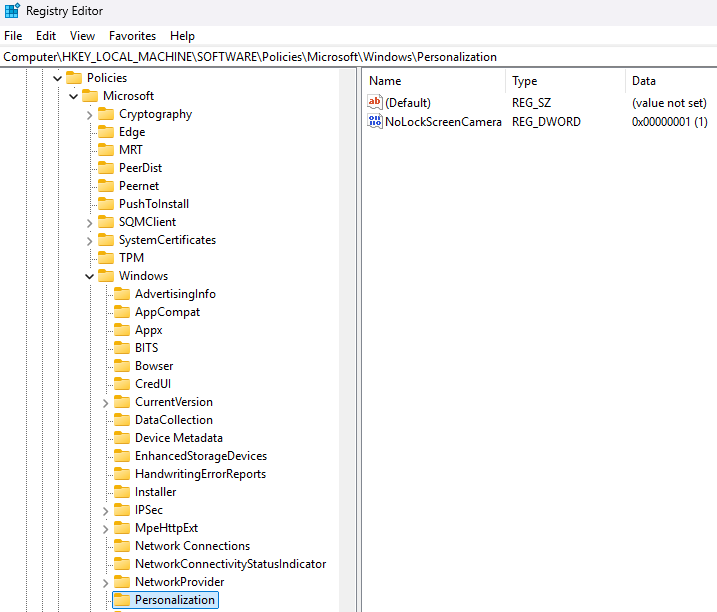717x612 pixels.
Task: Click the PushToInstall folder icon
Action: tap(106, 204)
